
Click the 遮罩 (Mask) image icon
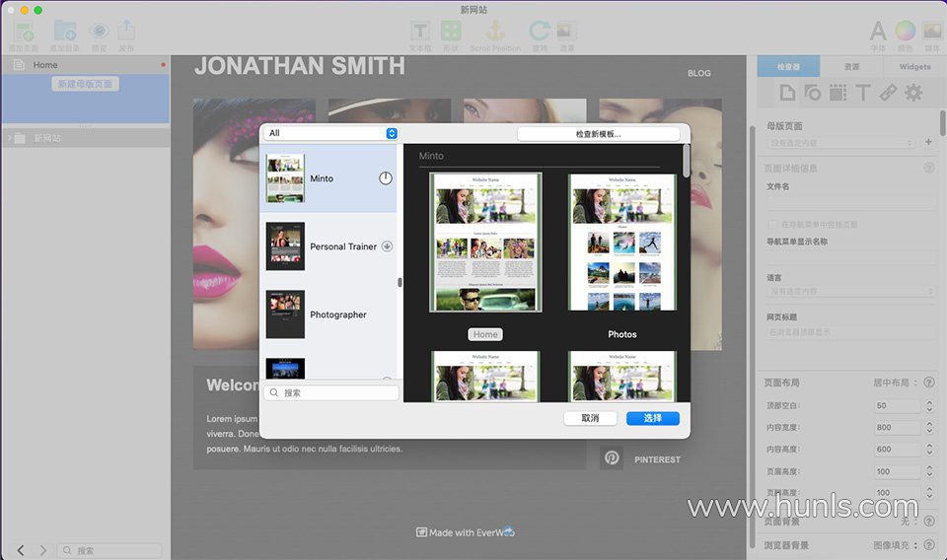coord(566,31)
